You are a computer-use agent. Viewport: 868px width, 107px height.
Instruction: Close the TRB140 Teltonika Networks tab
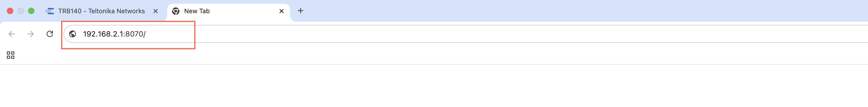(156, 11)
